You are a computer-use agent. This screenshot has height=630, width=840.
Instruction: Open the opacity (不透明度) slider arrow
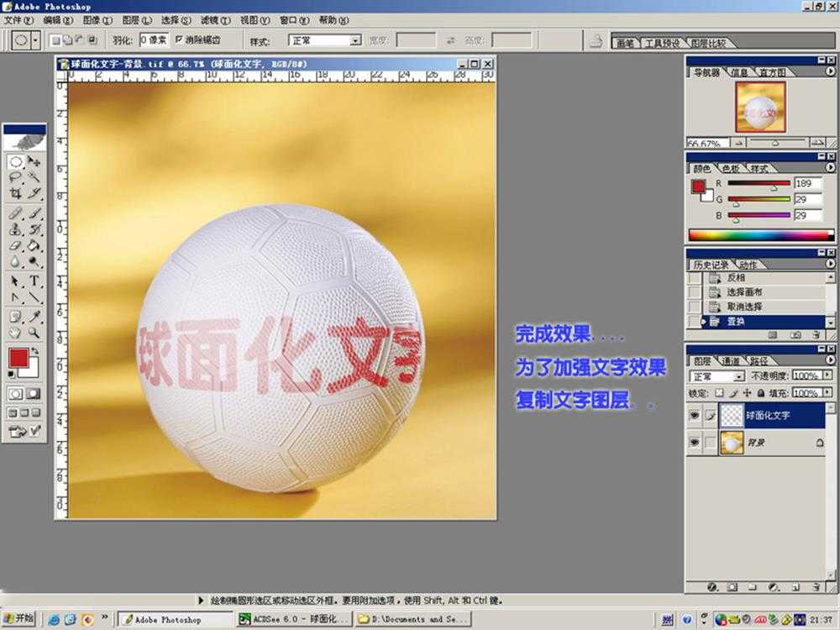point(828,375)
